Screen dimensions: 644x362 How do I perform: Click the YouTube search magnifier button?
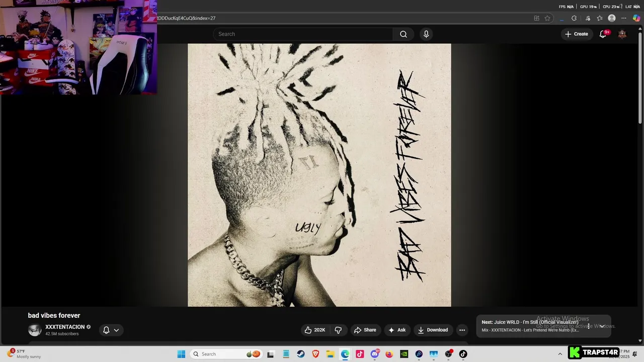(404, 34)
